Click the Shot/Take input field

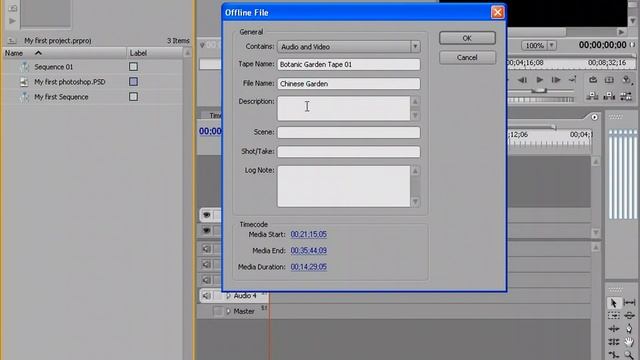(349, 152)
